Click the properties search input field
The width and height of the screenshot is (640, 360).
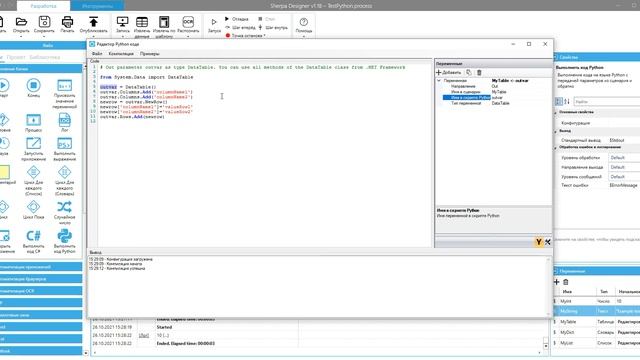(607, 101)
